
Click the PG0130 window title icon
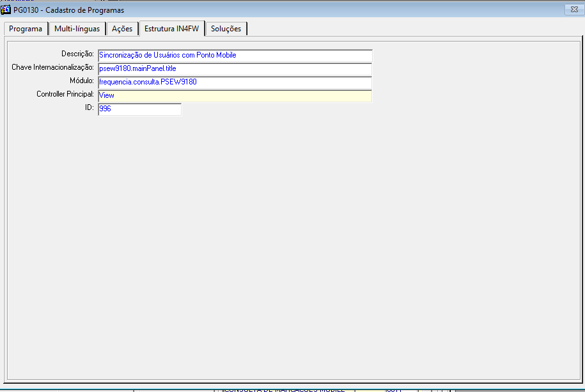(x=6, y=10)
